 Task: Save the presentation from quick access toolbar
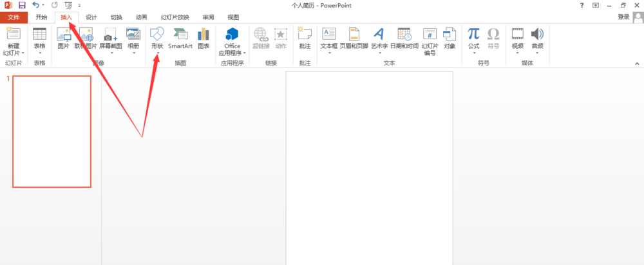pos(22,5)
